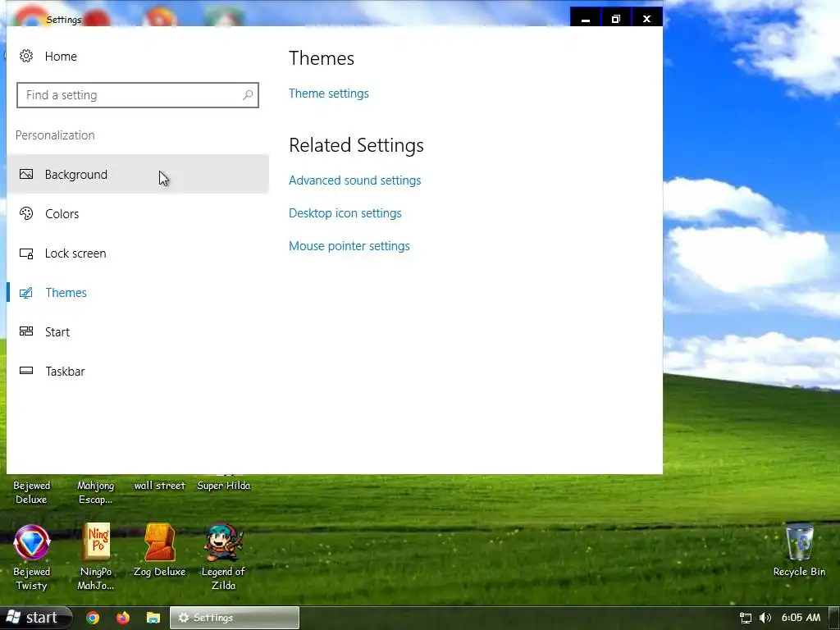
Task: Open Zog Deluxe desktop icon
Action: click(160, 543)
